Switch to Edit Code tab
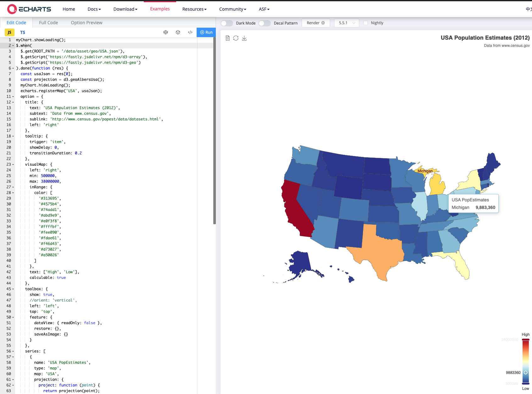This screenshot has width=532, height=394. tap(16, 23)
